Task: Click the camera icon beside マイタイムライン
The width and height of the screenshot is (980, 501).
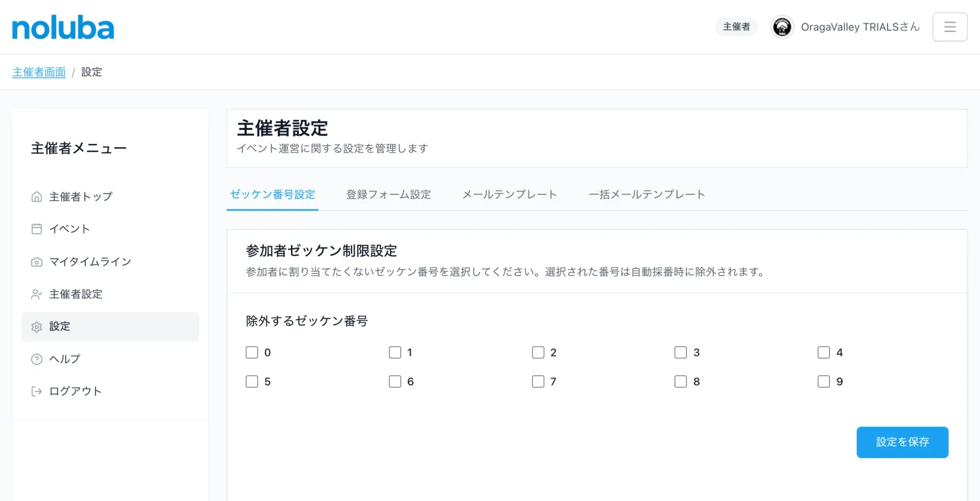Action: pos(37,262)
